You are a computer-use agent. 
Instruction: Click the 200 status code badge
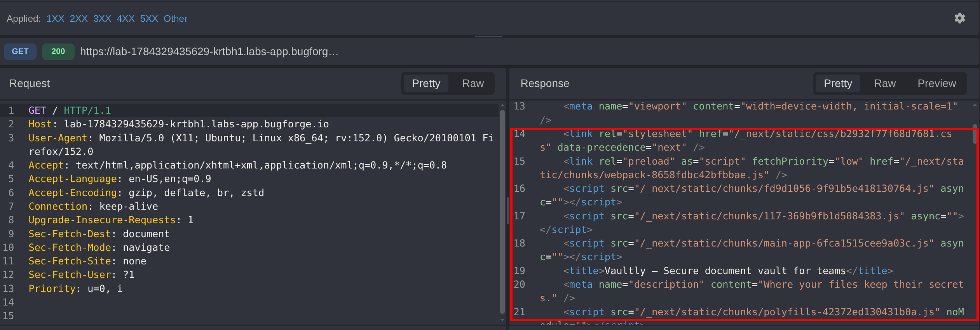pos(58,51)
